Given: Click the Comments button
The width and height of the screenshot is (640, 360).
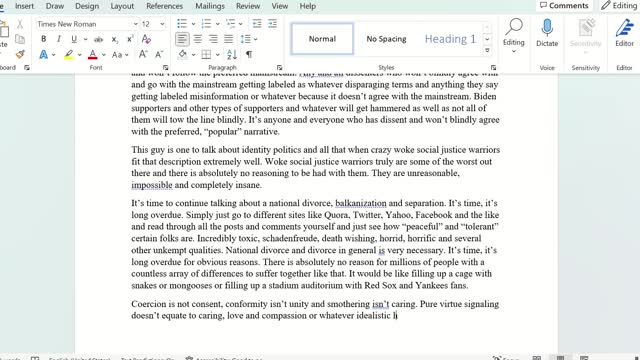Looking at the screenshot, I should point(564,6).
